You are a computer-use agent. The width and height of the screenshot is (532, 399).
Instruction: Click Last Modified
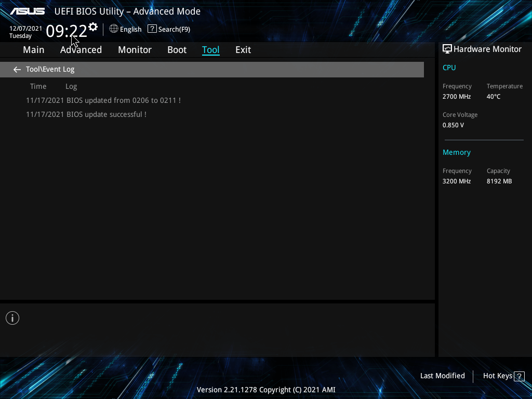[x=443, y=376]
